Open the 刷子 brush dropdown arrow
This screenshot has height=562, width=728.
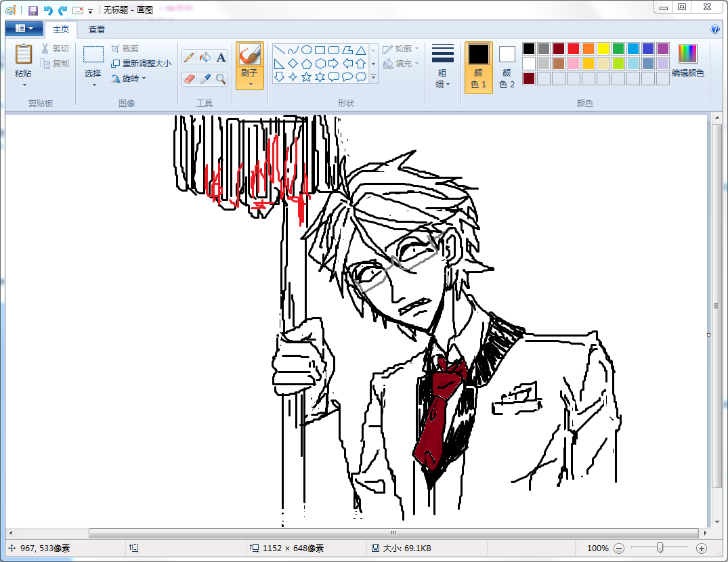point(250,84)
